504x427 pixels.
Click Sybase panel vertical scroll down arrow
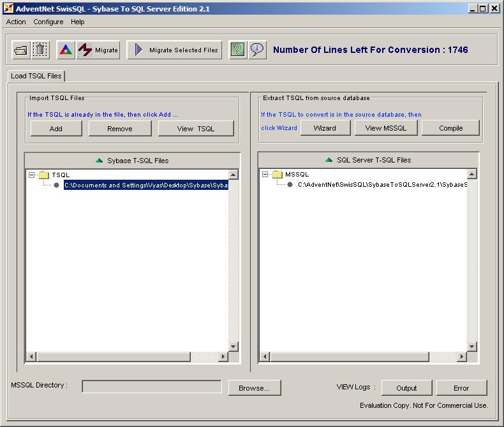[233, 347]
